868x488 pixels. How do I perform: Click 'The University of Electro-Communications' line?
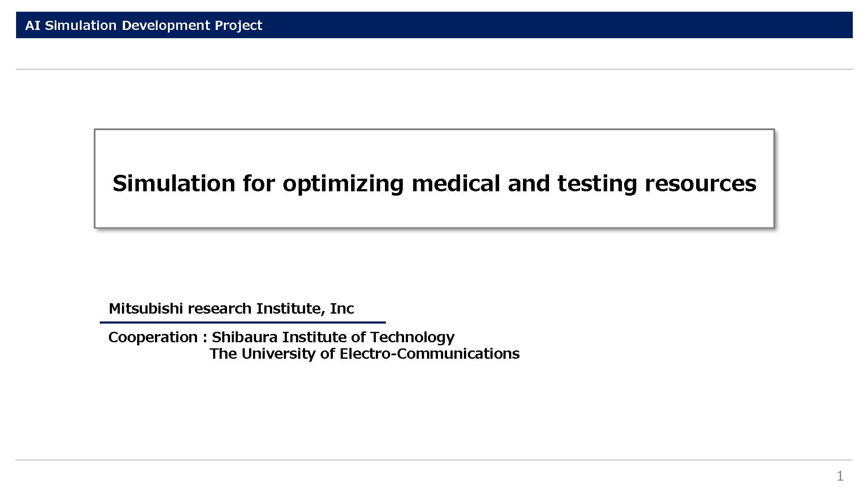365,354
